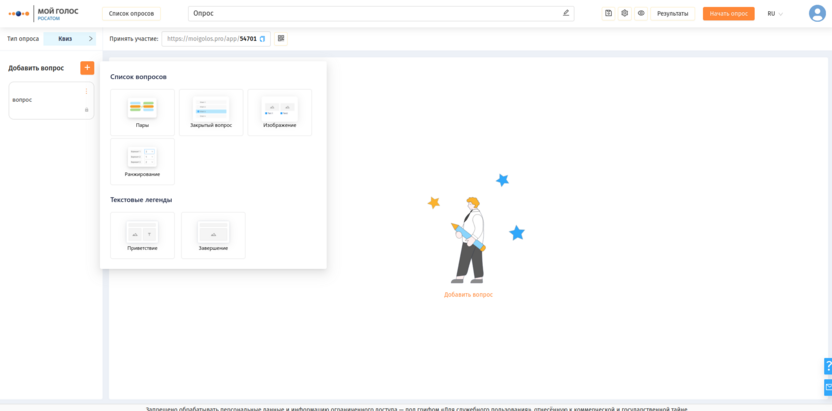Screen dimensions: 832x411
Task: Click the Список вопросов heading
Action: click(x=138, y=77)
